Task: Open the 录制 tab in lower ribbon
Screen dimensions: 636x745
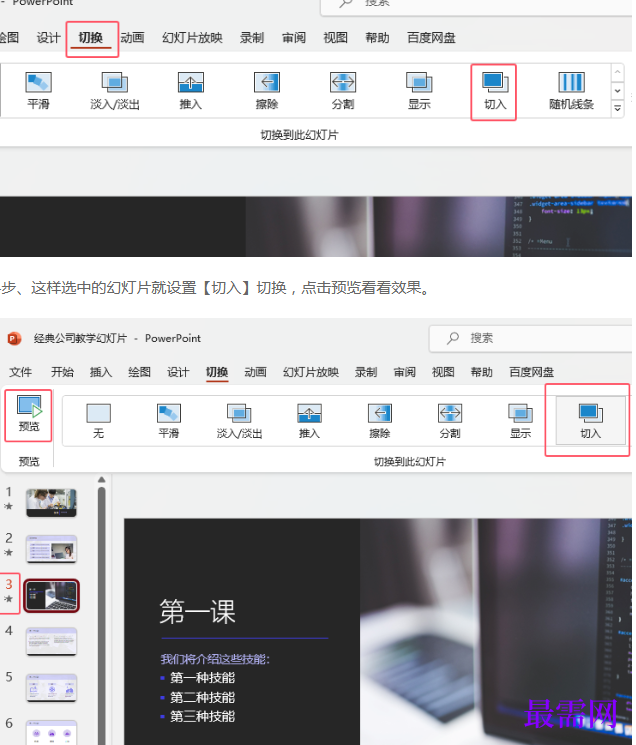Action: [366, 372]
